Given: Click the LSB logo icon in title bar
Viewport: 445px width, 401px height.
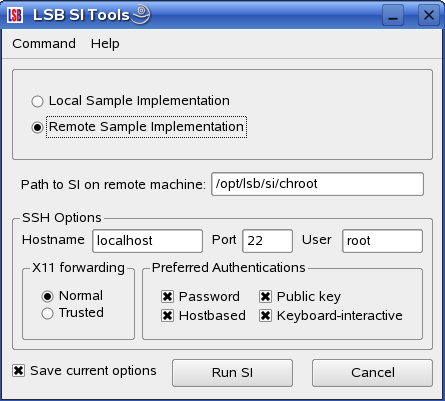Looking at the screenshot, I should [15, 15].
